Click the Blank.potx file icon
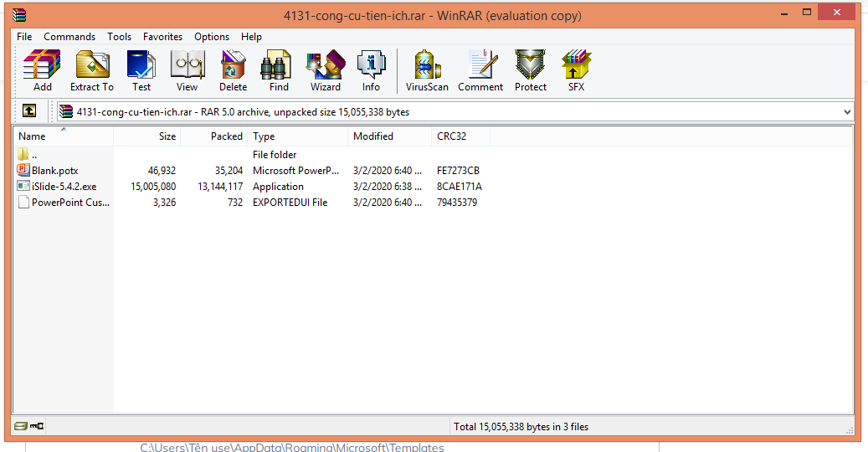868x452 pixels. click(23, 170)
